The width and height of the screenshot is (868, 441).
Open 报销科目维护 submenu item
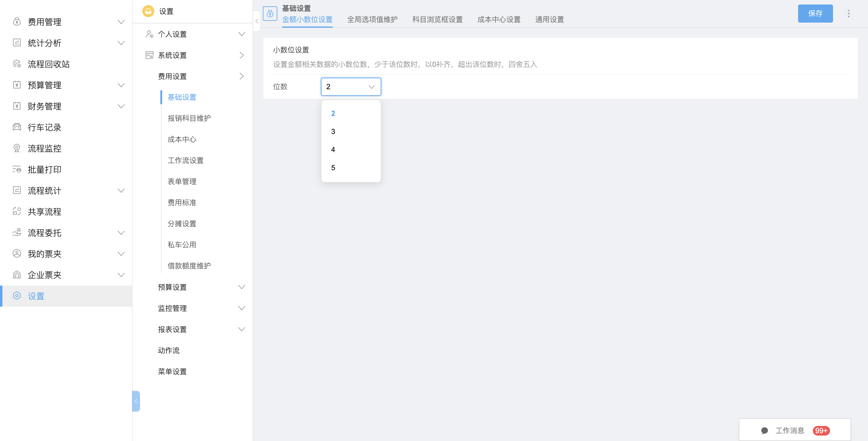tap(189, 118)
